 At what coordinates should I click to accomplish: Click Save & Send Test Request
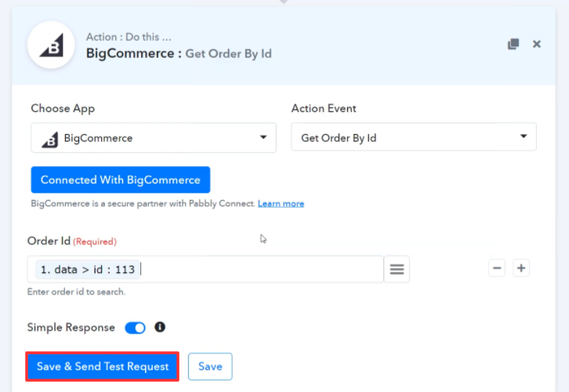[103, 367]
